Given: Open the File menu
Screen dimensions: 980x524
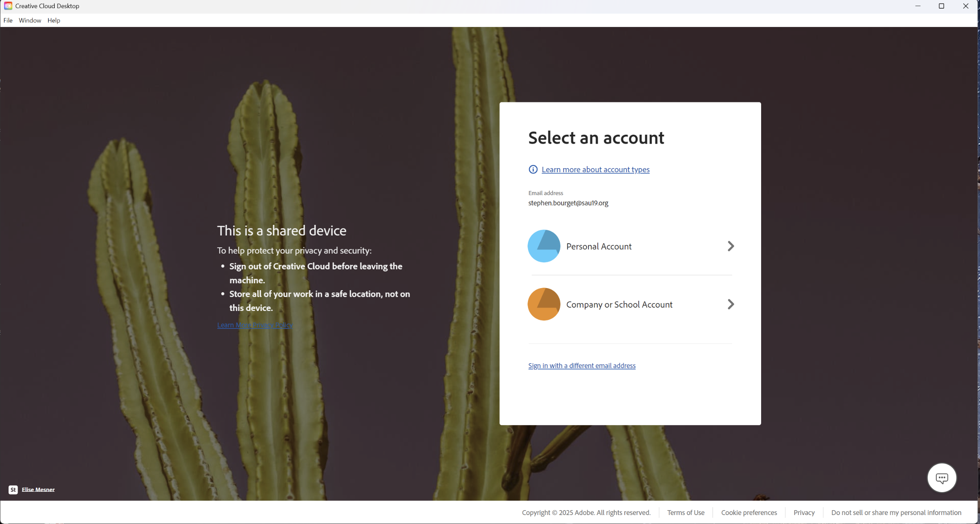Looking at the screenshot, I should (x=8, y=20).
